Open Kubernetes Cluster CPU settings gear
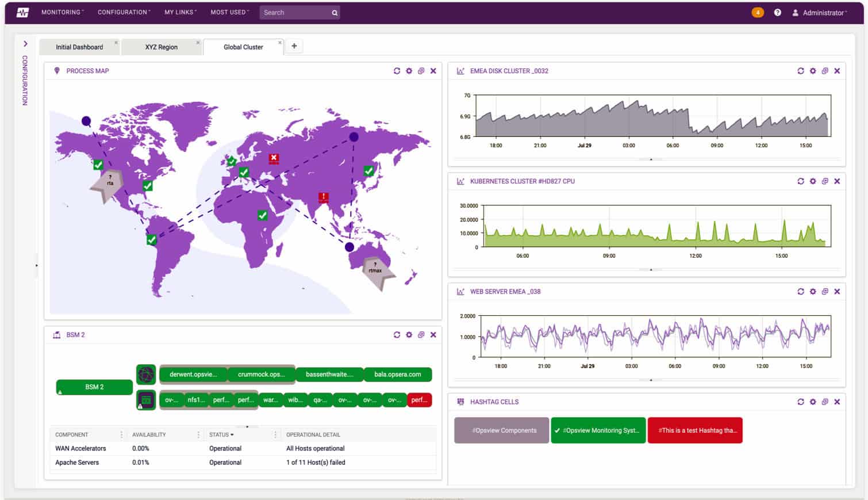 813,181
